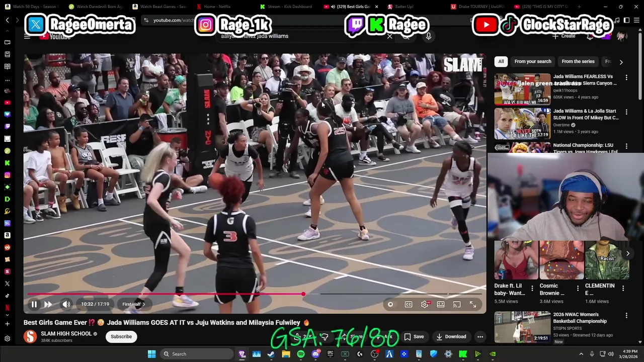Open the First Half chapter list
This screenshot has width=644, height=362.
(133, 304)
